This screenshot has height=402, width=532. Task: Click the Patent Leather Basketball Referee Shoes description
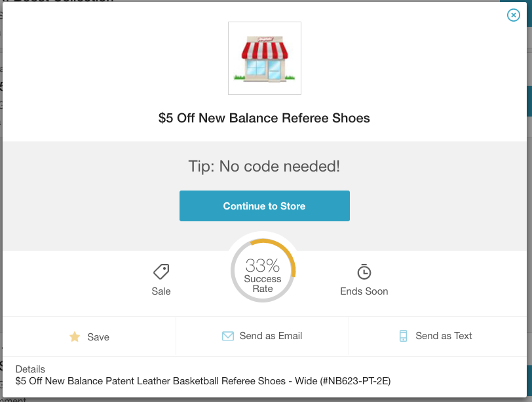[203, 381]
